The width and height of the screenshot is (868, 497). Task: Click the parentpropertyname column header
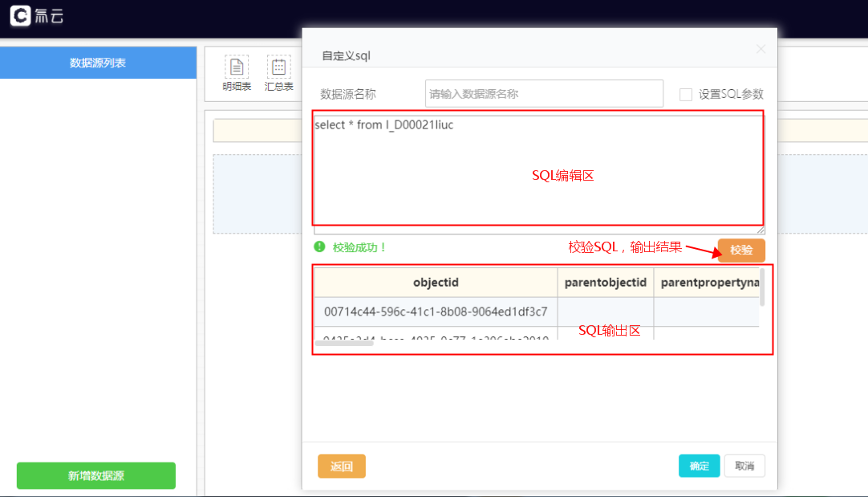tap(709, 283)
